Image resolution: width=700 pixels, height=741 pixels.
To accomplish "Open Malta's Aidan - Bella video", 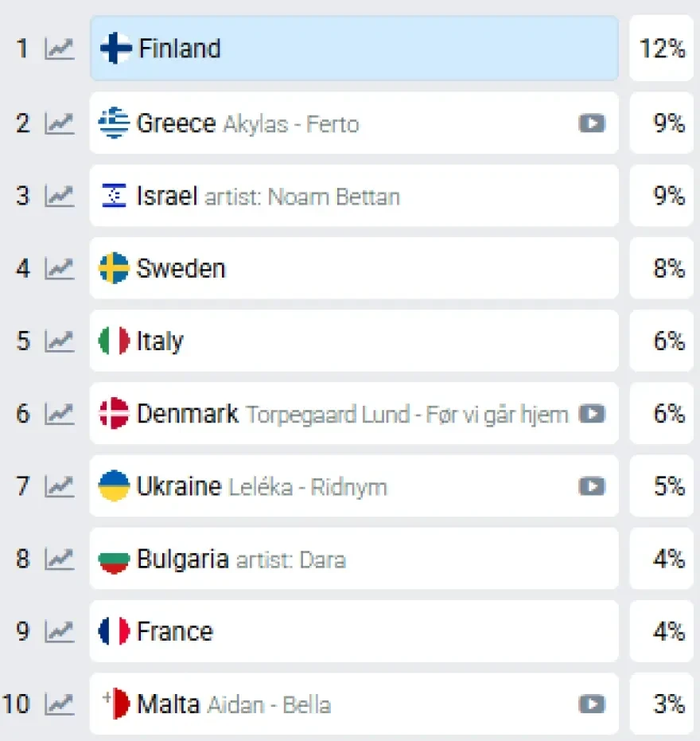I will (x=592, y=704).
